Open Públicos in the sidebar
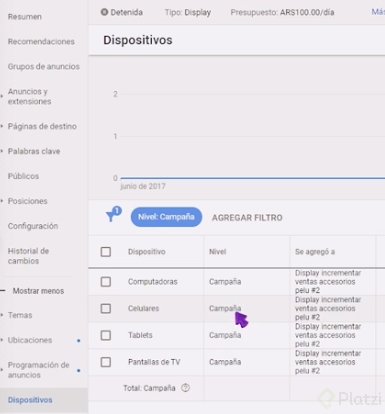385x414 pixels. [23, 176]
